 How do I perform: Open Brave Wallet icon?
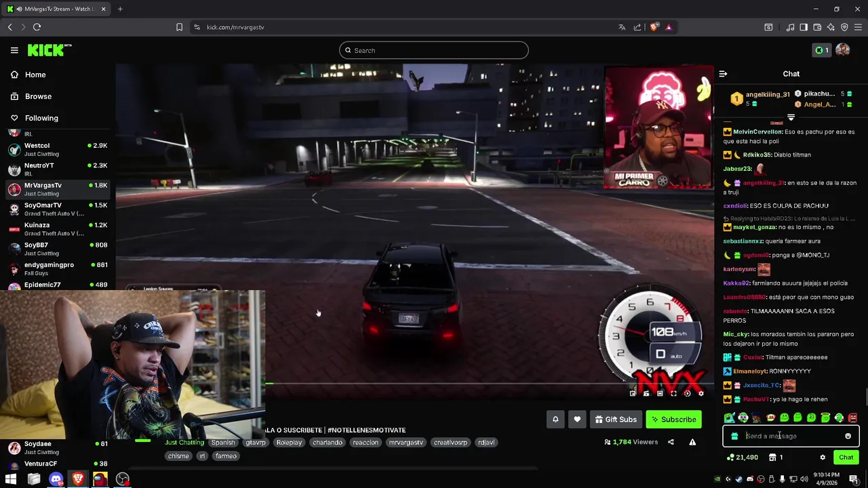coord(817,27)
